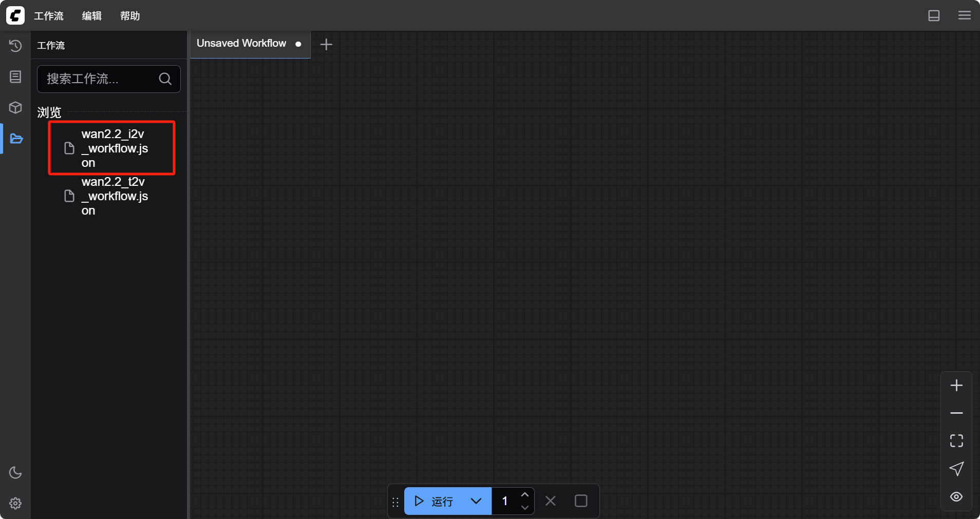Open wan2.2_t2v_workflow.json file
Viewport: 980px width, 519px height.
coord(114,196)
